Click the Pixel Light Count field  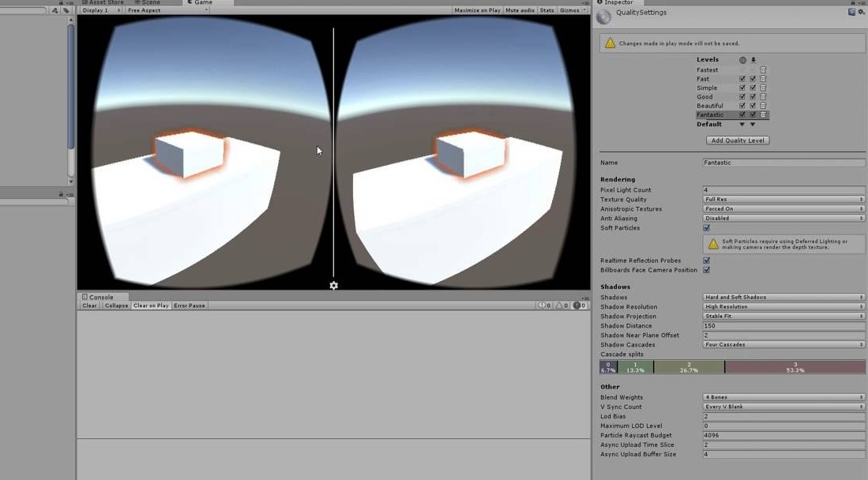(783, 190)
